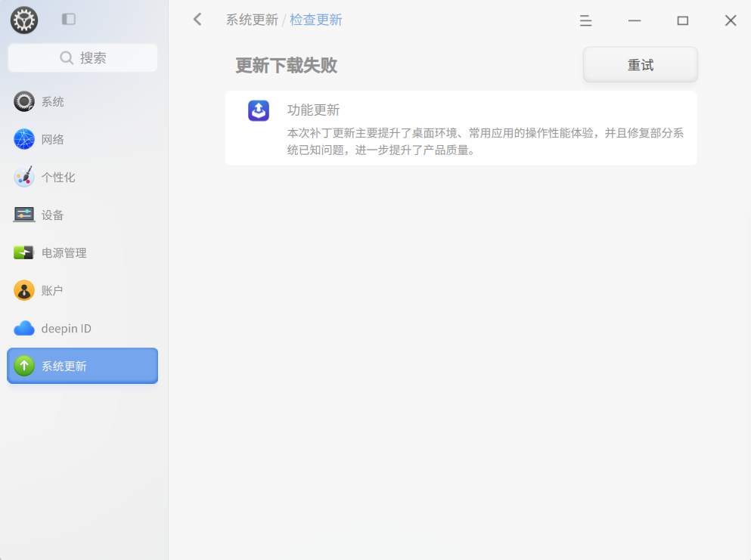Click the 系统更新 green arrow icon

coord(24,366)
